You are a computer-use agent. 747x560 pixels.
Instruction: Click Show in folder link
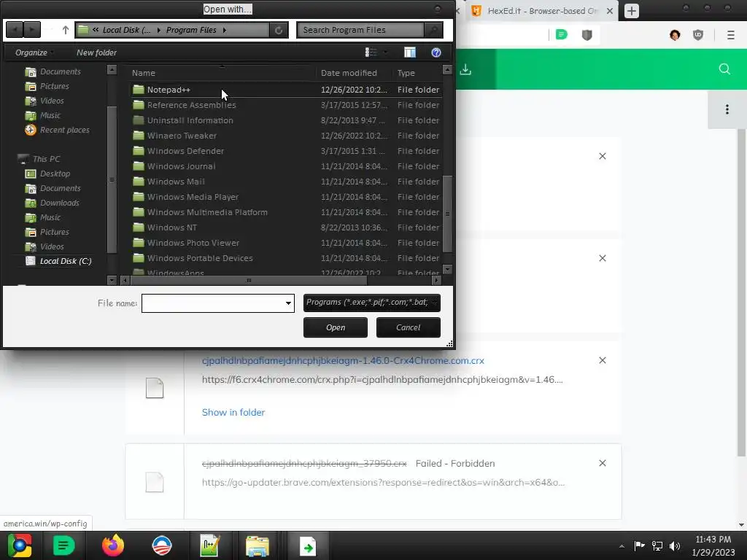(233, 413)
